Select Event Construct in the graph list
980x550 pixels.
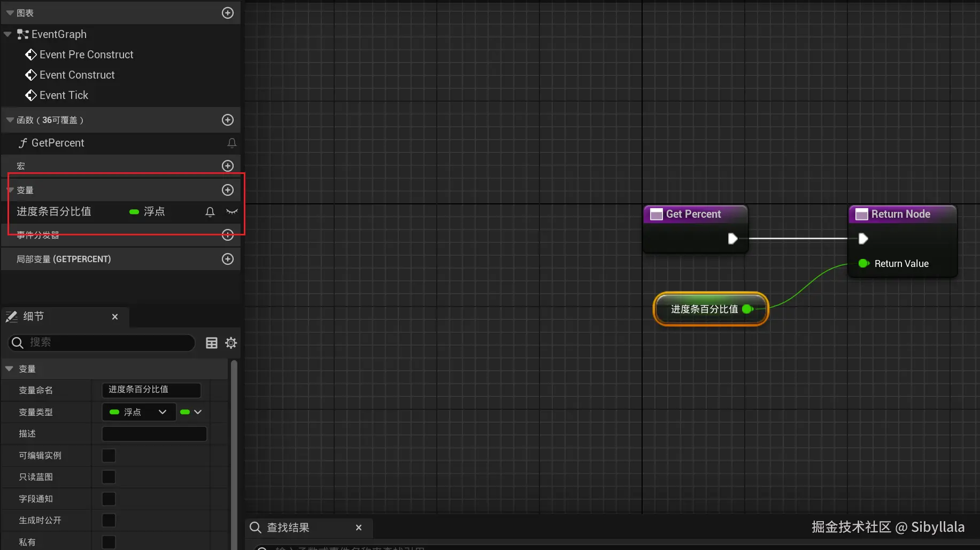[x=77, y=75]
